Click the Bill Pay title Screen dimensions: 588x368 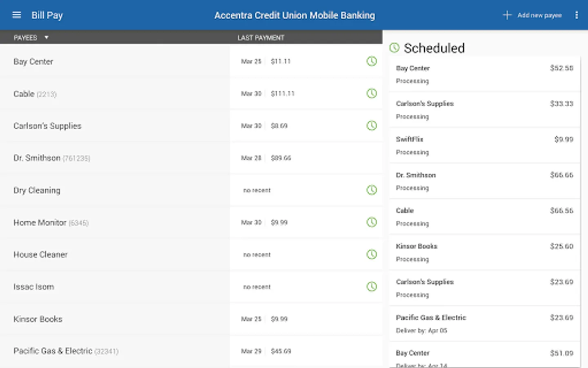click(47, 15)
